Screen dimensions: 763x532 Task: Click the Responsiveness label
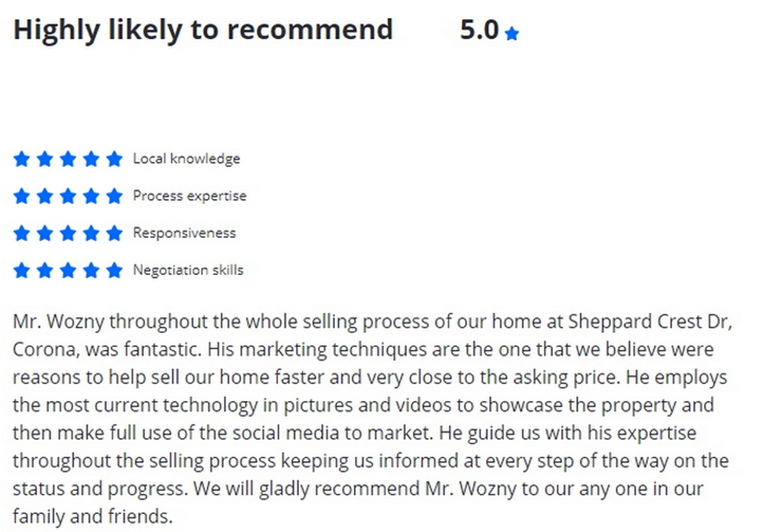184,233
